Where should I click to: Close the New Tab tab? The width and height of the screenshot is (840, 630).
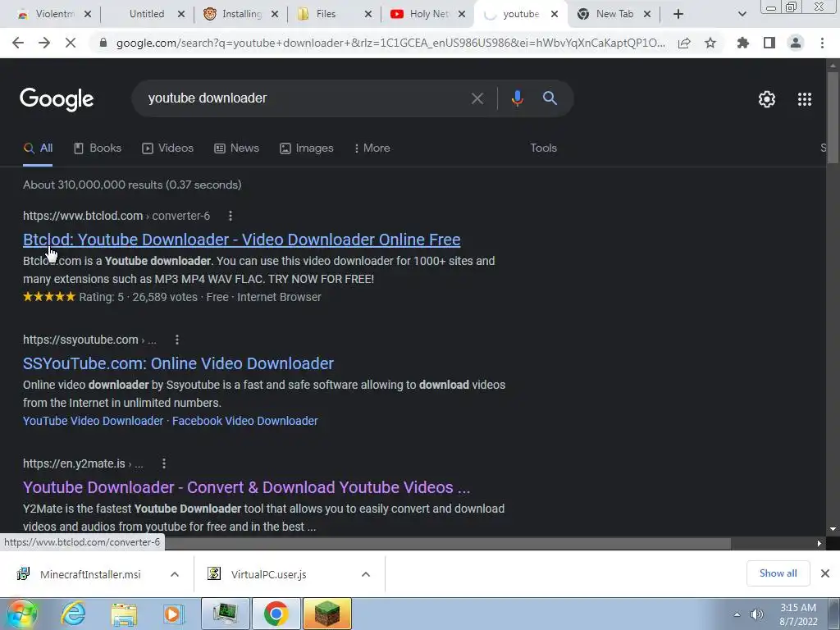coord(647,15)
